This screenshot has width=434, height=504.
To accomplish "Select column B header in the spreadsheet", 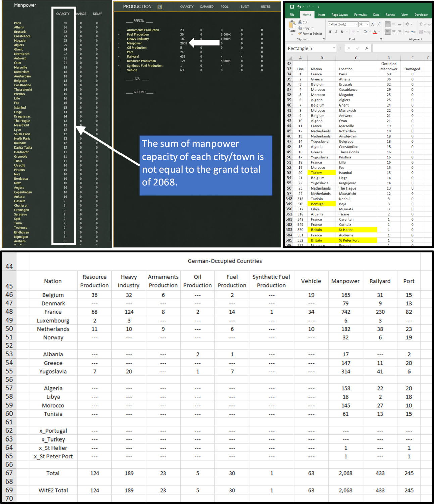I will [x=322, y=58].
